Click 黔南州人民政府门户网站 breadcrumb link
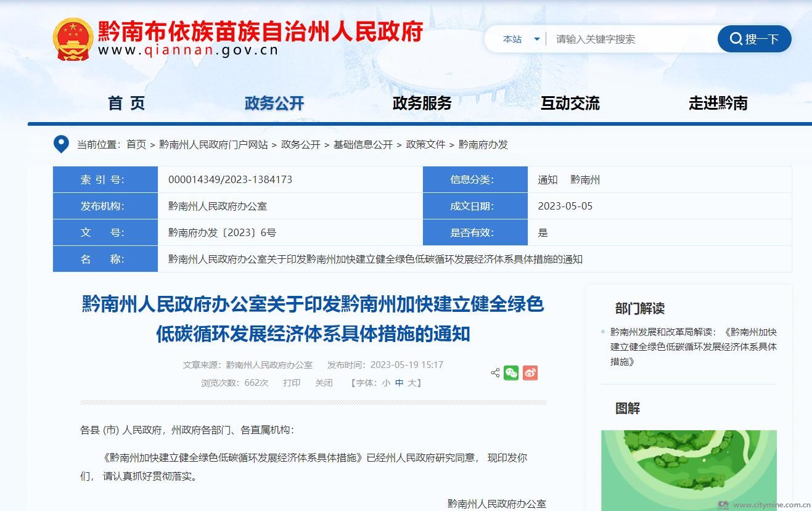812x511 pixels. click(213, 144)
